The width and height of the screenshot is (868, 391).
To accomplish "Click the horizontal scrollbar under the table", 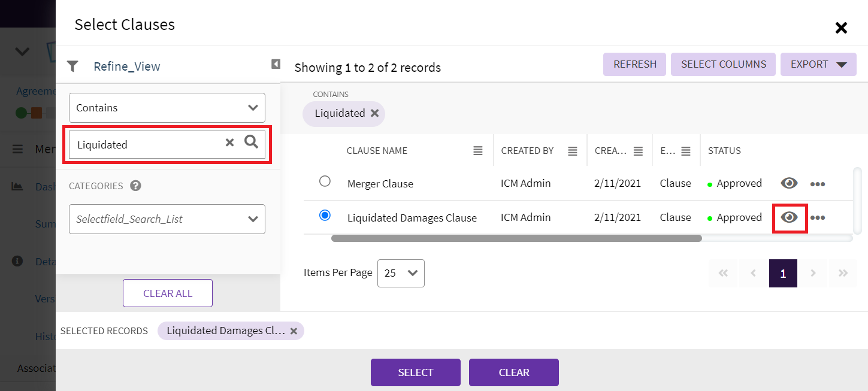I will tap(516, 238).
